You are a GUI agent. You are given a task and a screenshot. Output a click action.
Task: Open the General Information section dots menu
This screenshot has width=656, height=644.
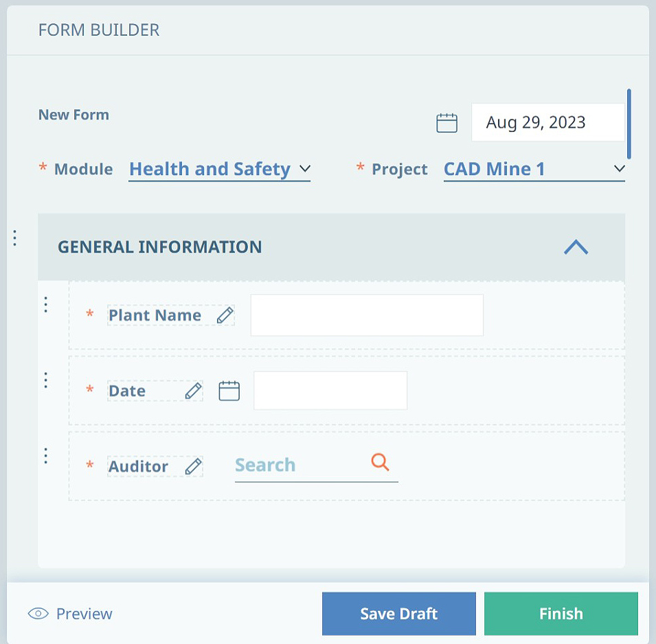(x=14, y=238)
